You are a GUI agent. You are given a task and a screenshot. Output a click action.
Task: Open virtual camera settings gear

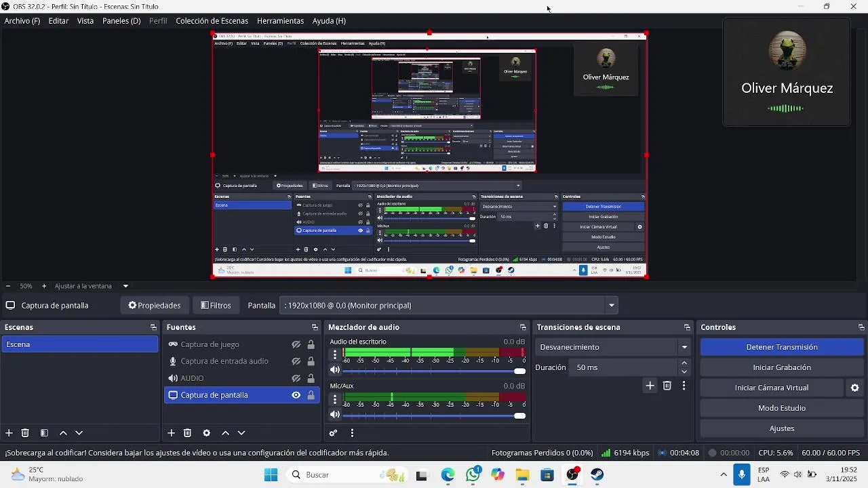[854, 388]
